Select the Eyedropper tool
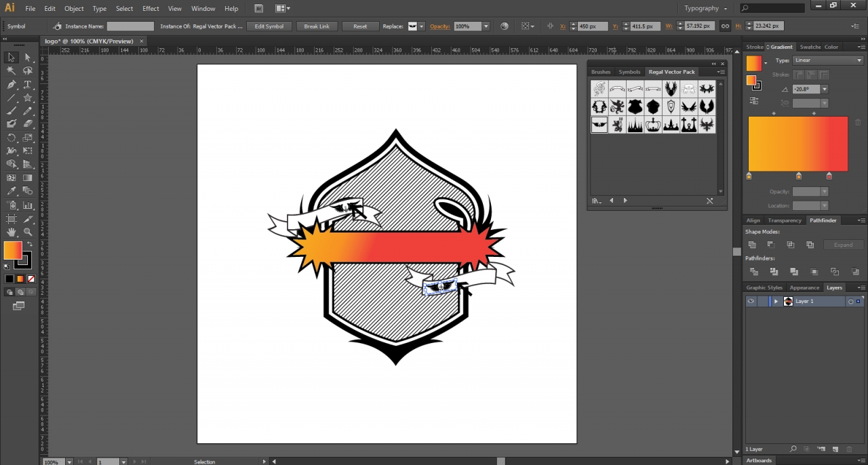 (x=12, y=191)
